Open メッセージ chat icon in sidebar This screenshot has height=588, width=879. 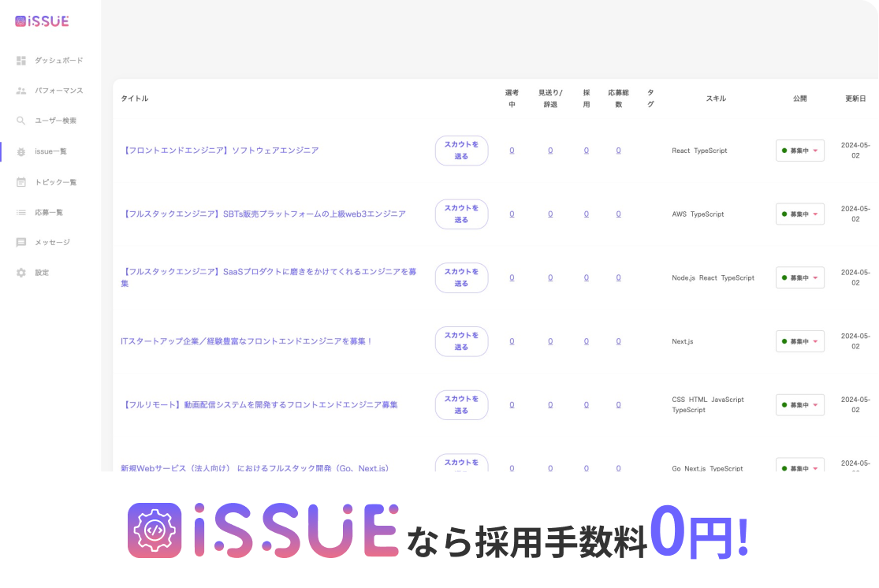[20, 242]
